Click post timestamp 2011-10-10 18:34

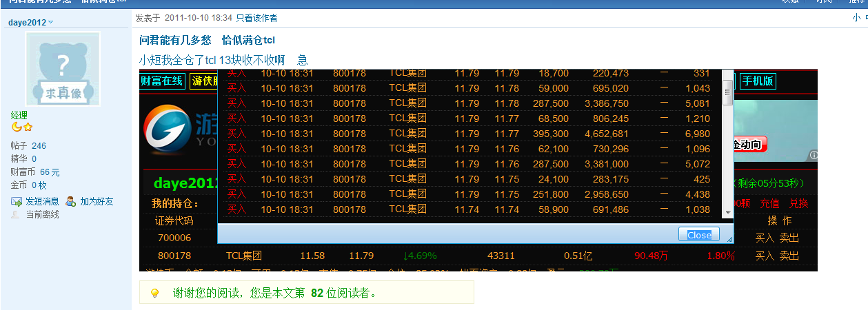[199, 18]
